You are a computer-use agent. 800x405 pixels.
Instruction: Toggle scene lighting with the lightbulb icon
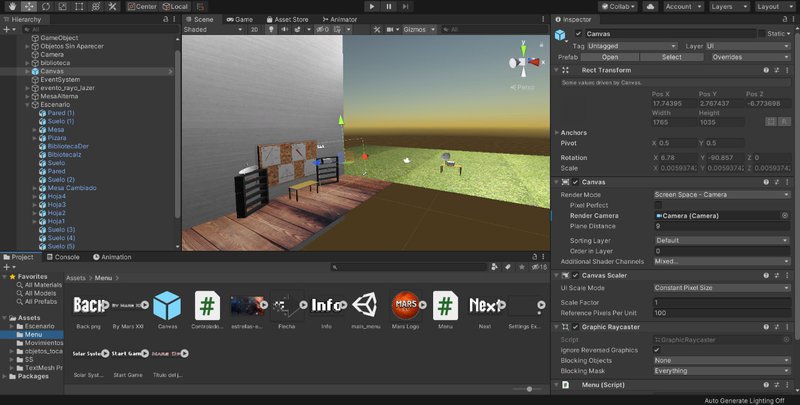click(269, 30)
